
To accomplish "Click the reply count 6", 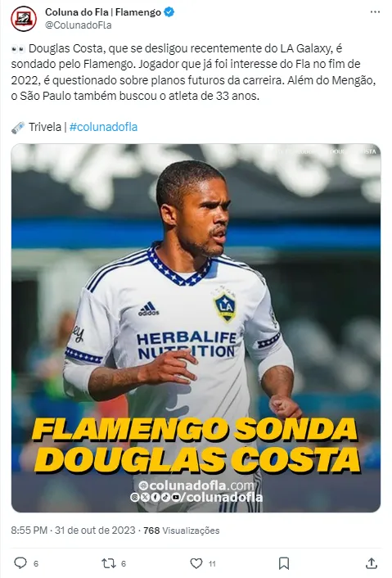I will [36, 563].
